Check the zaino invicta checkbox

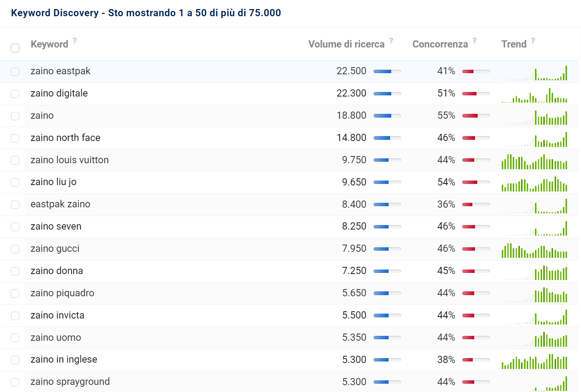[x=15, y=316]
